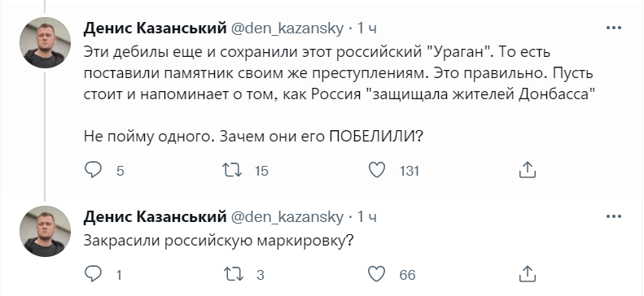
Task: Open the profile avatar on second tweet
Action: [45, 231]
